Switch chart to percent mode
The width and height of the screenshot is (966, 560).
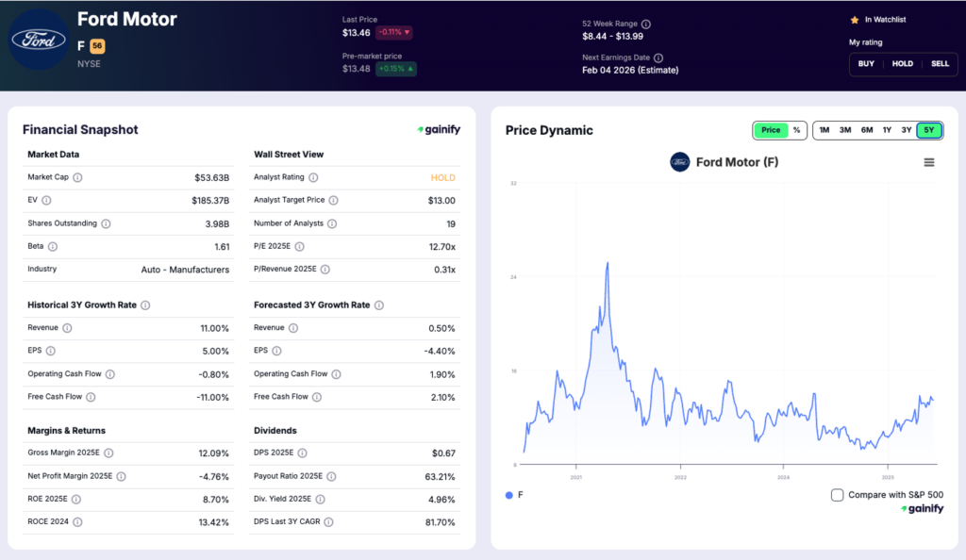(796, 130)
